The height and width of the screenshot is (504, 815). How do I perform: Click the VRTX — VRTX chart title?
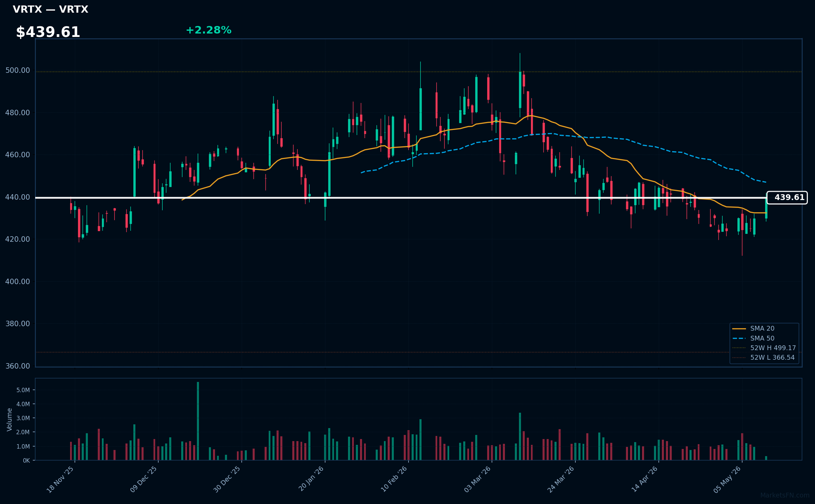(x=50, y=9)
